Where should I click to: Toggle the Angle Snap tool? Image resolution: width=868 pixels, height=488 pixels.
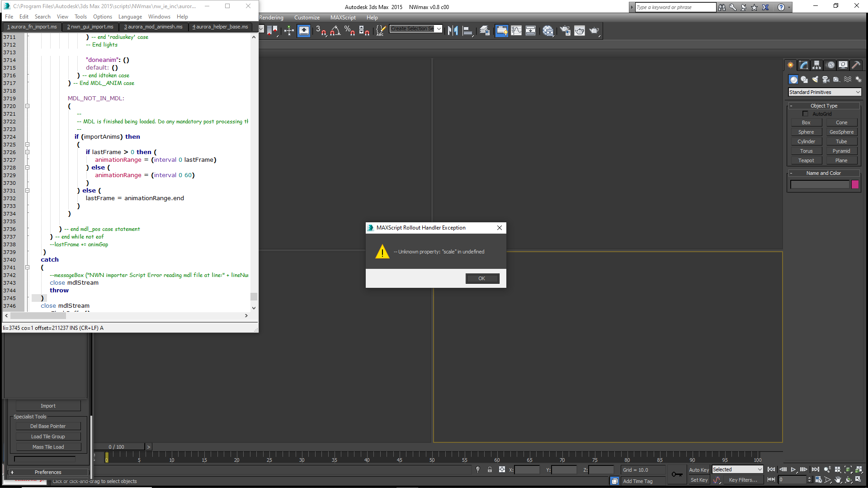coord(335,31)
